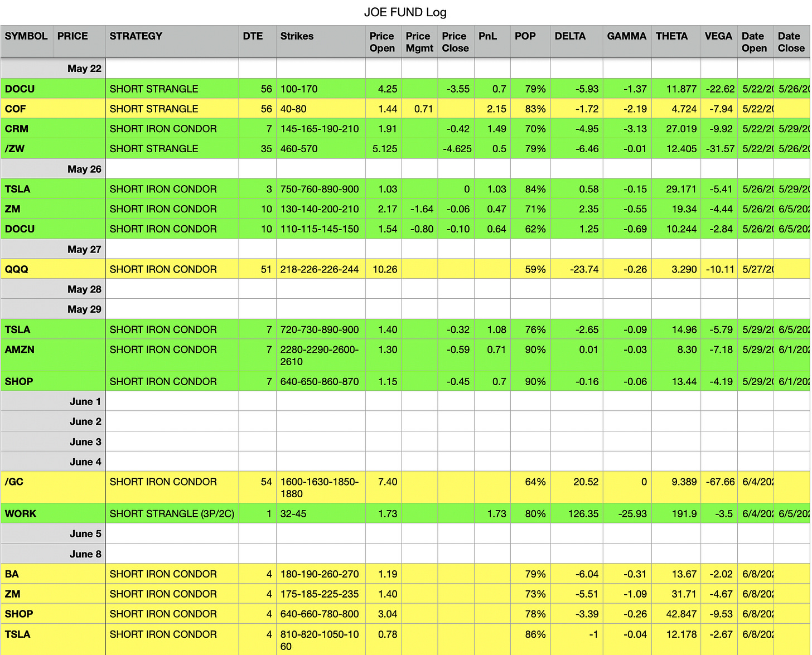The width and height of the screenshot is (812, 655).
Task: Click the GAMMA column header
Action: [x=627, y=41]
